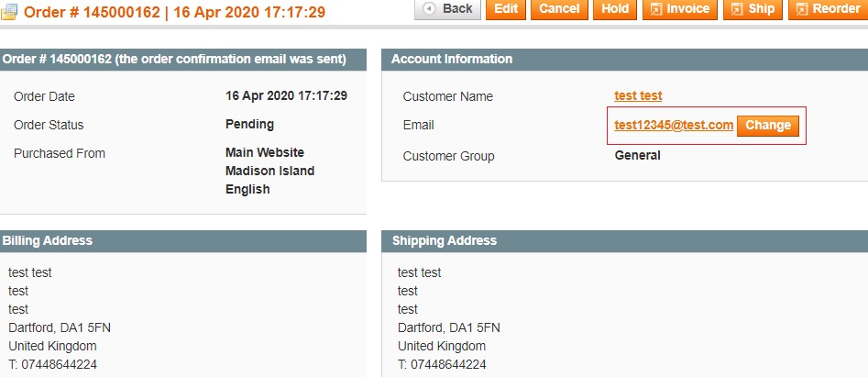
Task: Click the icon on the Invoice button
Action: (656, 9)
